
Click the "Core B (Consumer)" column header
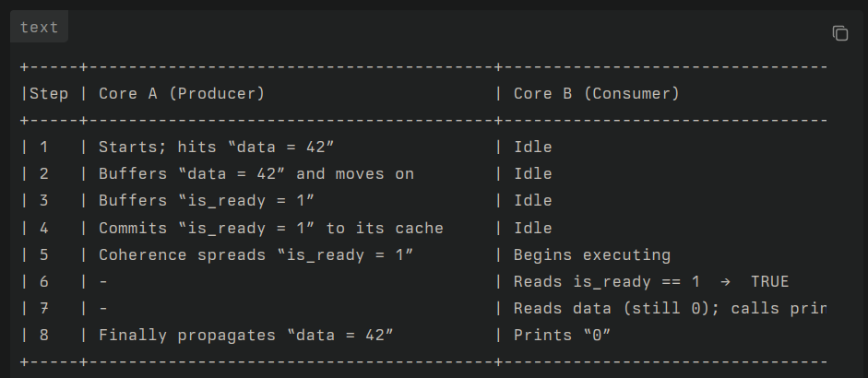point(596,93)
